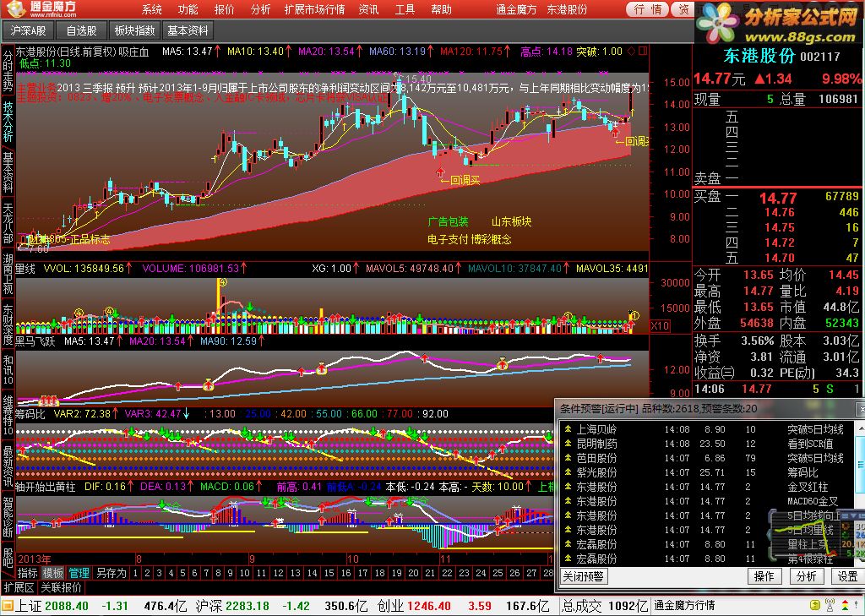Click the 行情 pill button
Viewport: 865px width, 616px height.
click(x=648, y=9)
